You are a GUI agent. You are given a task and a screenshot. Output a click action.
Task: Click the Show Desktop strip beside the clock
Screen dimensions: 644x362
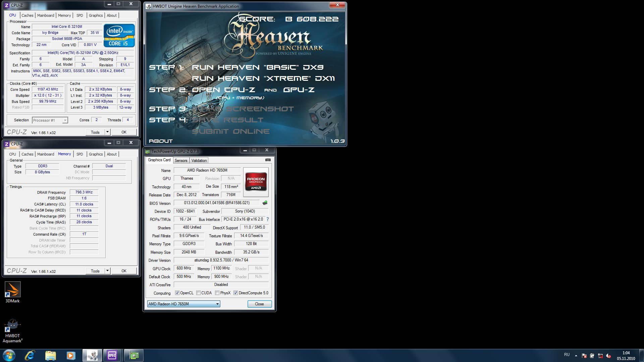tap(641, 355)
